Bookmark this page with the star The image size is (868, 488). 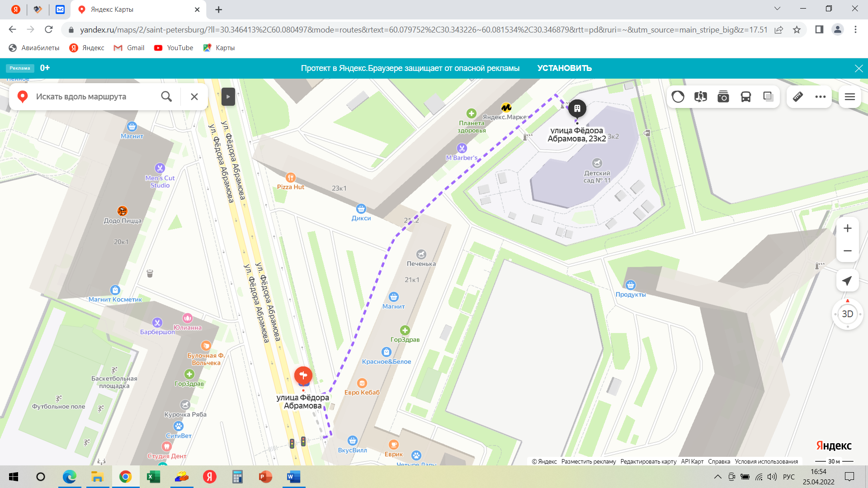coord(797,30)
